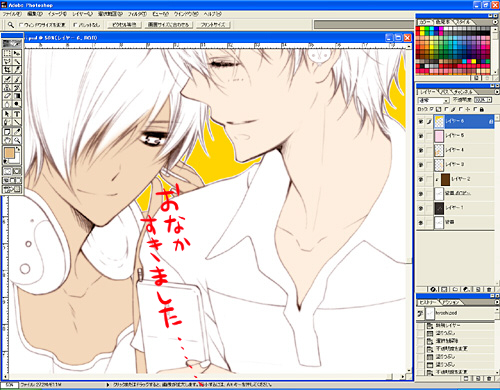Viewport: 500px width, 390px height.
Task: Delete current state in History panel
Action: tap(489, 379)
